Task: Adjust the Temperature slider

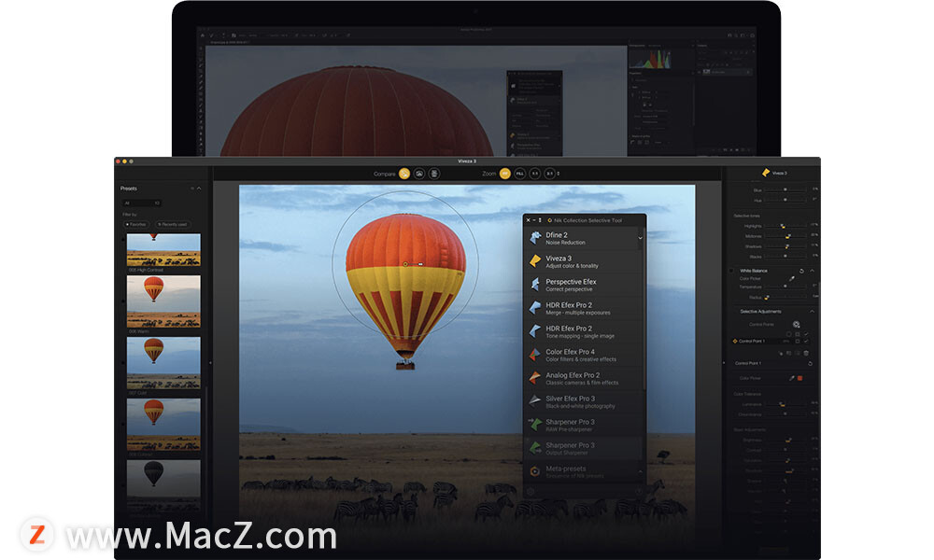Action: pyautogui.click(x=785, y=287)
